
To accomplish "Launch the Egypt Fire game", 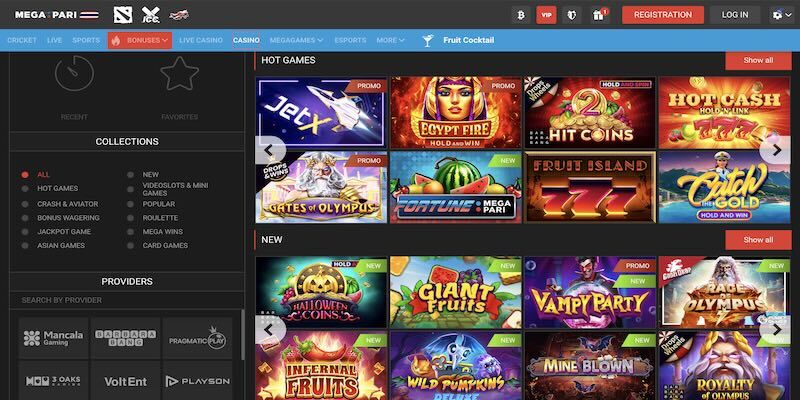I will coord(456,113).
